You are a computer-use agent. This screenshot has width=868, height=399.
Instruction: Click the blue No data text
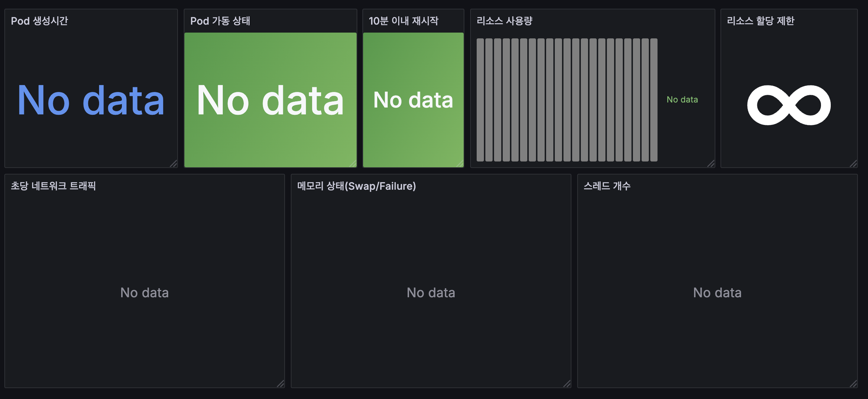[x=91, y=100]
